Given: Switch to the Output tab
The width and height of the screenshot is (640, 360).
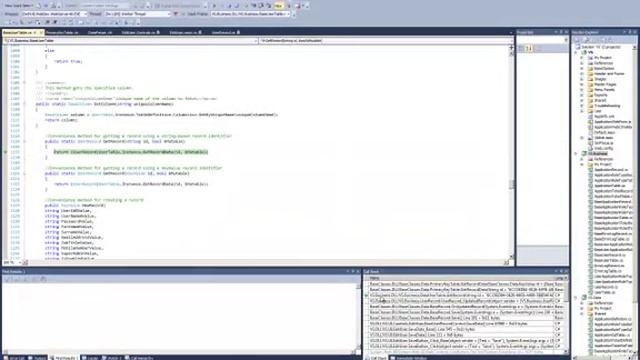Looking at the screenshot, I should point(38,358).
